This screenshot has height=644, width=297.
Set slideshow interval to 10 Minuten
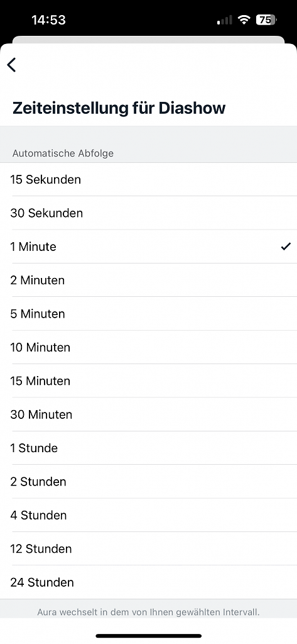click(148, 347)
